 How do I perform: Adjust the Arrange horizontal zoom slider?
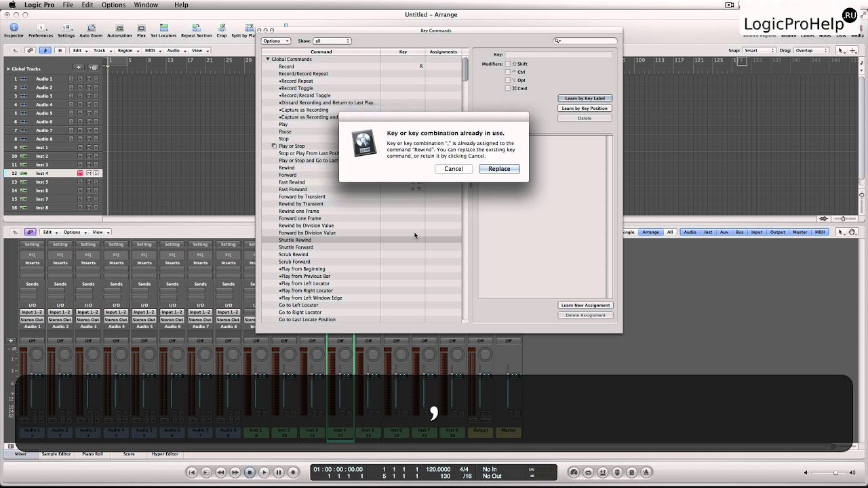coord(844,218)
